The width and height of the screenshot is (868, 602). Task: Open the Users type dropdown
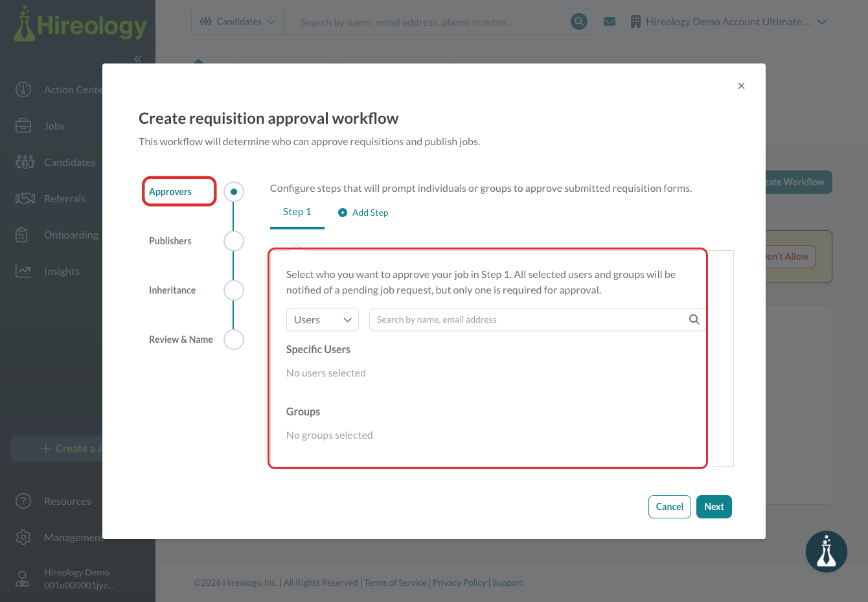click(x=323, y=319)
